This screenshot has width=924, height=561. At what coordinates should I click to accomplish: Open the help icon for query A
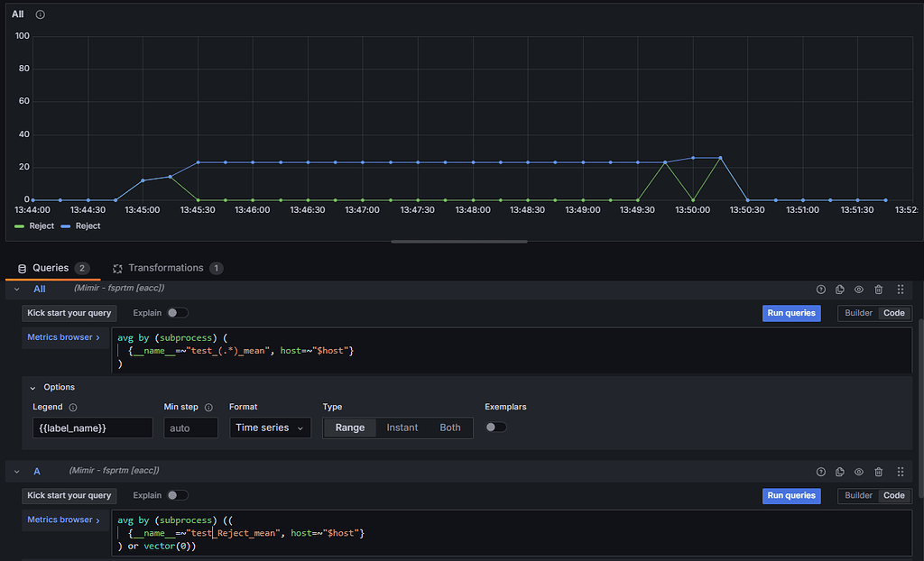tap(820, 471)
